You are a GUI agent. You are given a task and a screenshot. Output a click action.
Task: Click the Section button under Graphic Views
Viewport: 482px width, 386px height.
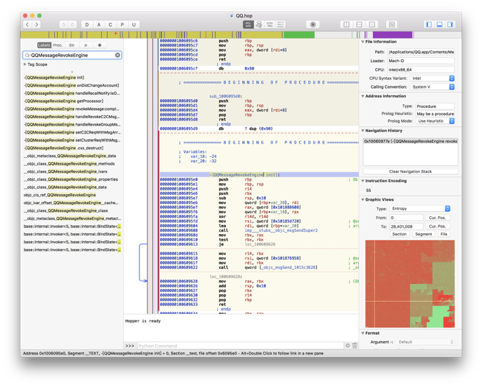point(399,234)
